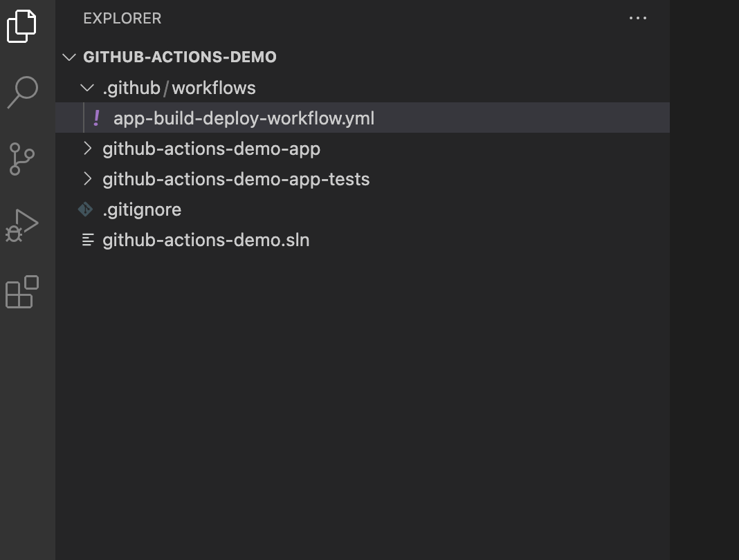
Task: Open github-actions-demo.sln file
Action: tap(206, 240)
